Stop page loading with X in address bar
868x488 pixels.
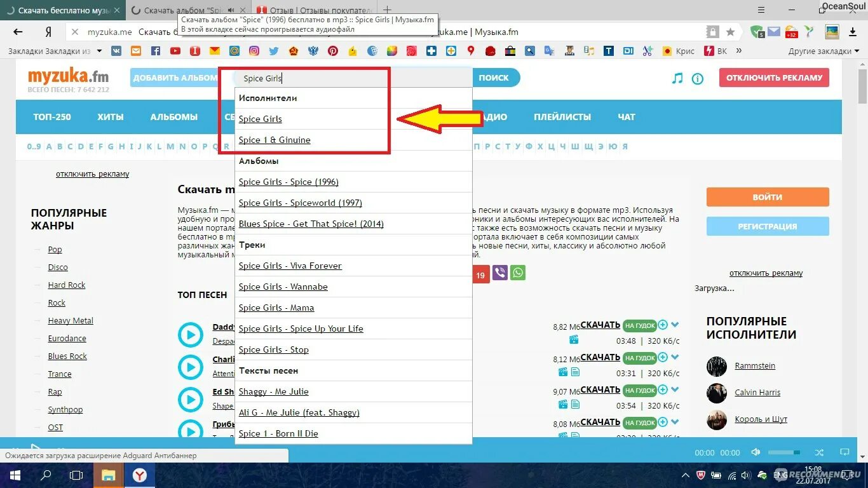coord(74,32)
